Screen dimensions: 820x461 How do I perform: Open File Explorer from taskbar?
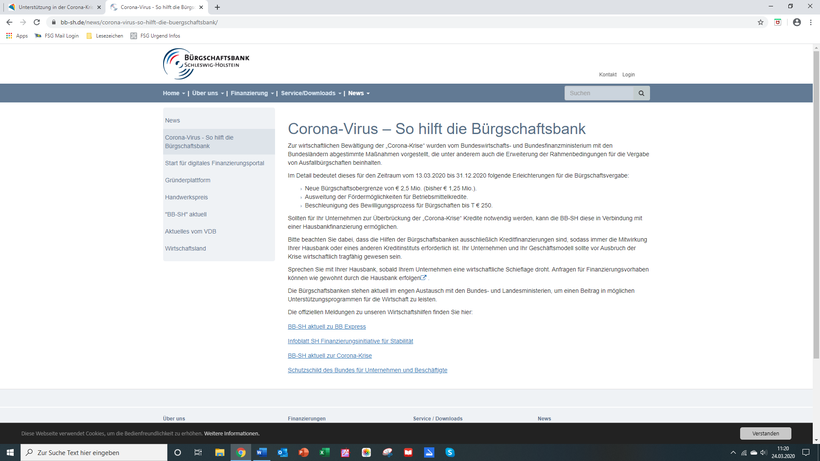pyautogui.click(x=220, y=453)
